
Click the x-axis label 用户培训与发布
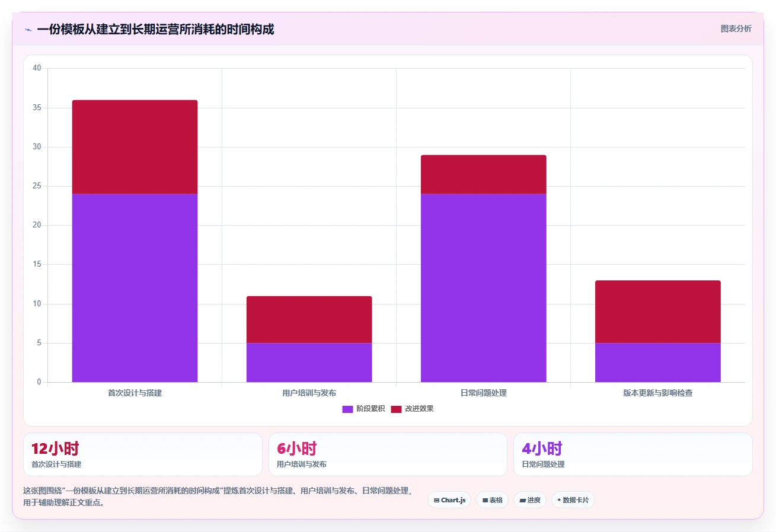click(309, 393)
